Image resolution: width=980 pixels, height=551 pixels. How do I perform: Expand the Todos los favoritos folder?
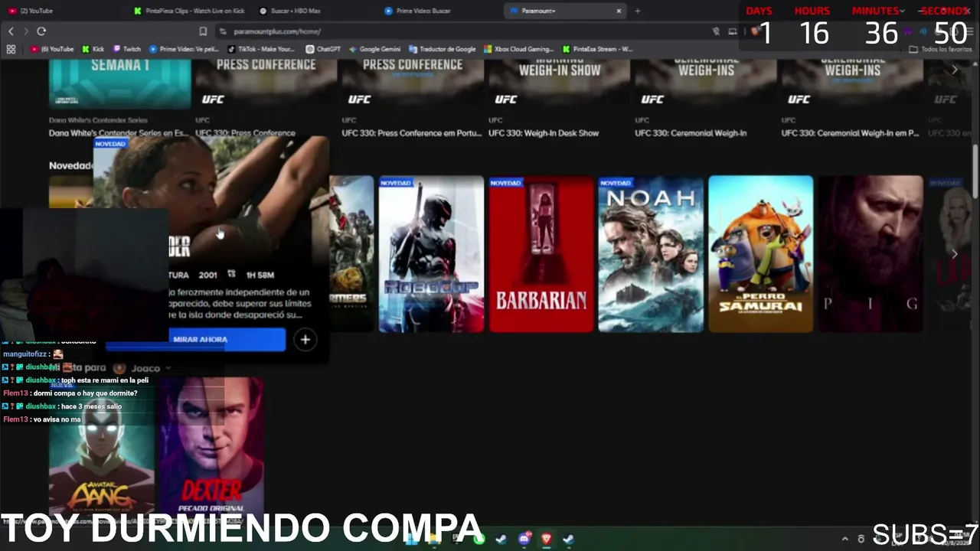[940, 49]
